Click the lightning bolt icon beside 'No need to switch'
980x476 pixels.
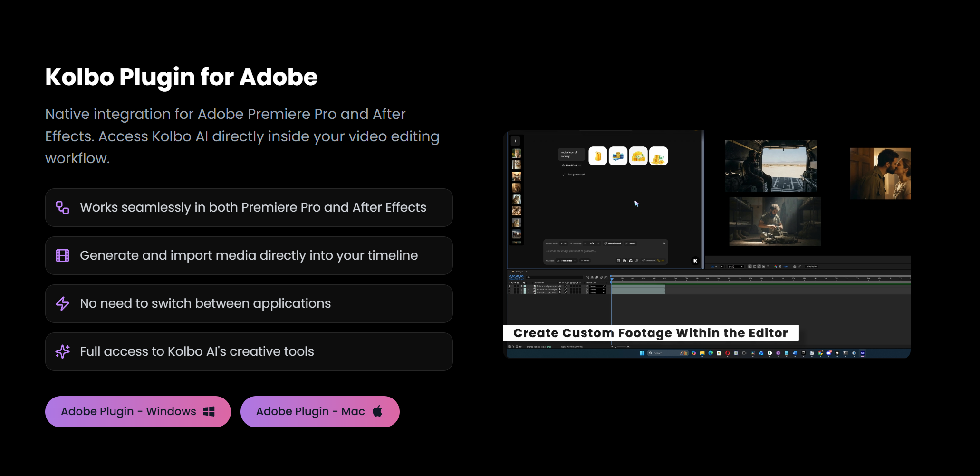(x=63, y=304)
